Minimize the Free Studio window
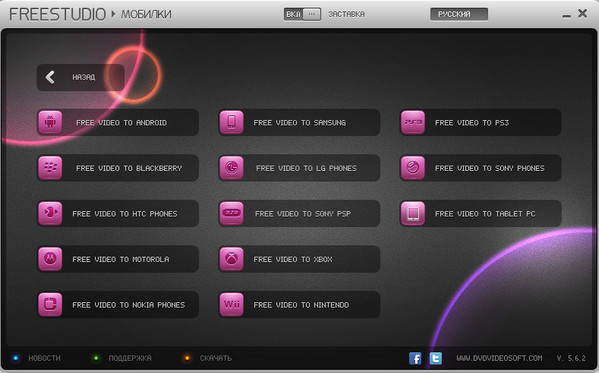599x373 pixels. (567, 15)
